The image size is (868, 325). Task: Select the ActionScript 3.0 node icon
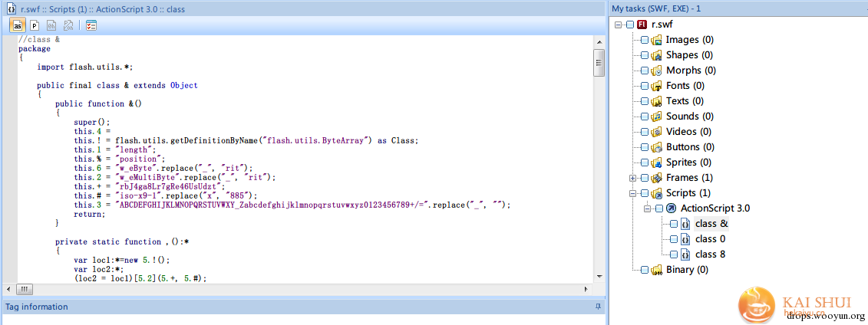(671, 208)
